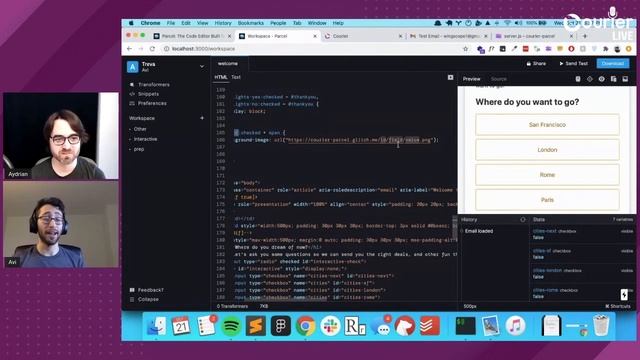Open Slack from the dock
This screenshot has height=360, width=640.
[x=331, y=326]
